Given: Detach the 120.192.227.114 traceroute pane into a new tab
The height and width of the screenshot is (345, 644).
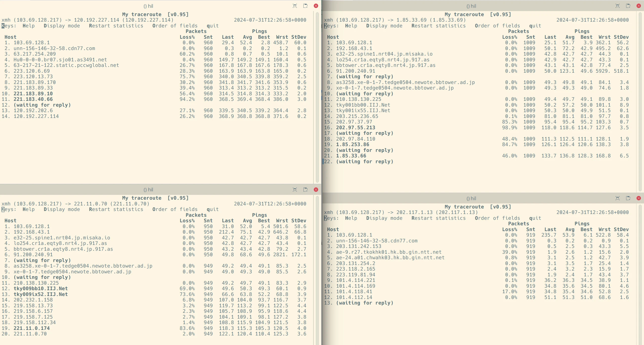Looking at the screenshot, I should pos(305,6).
